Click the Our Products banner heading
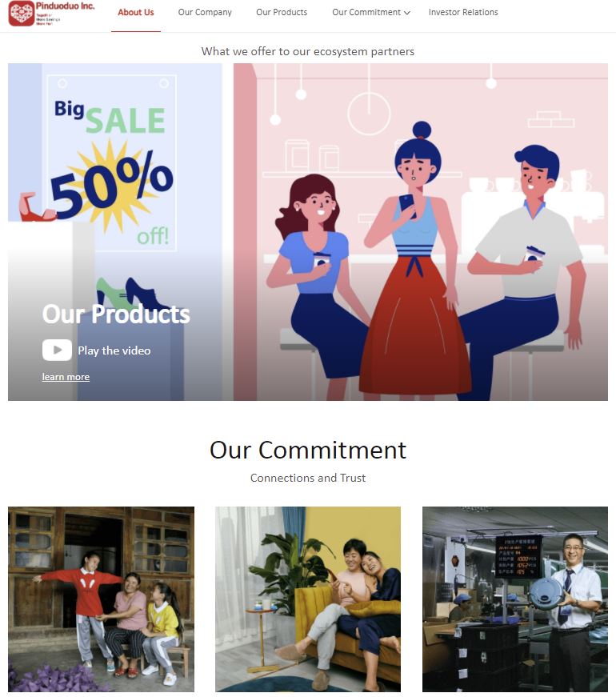The image size is (616, 697). (116, 314)
